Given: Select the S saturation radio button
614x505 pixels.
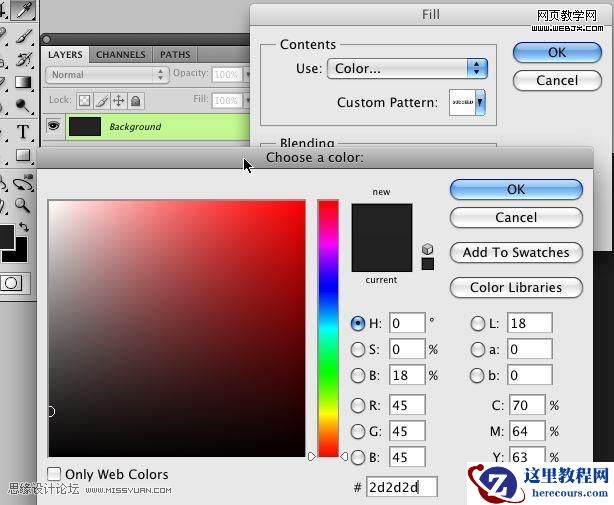Looking at the screenshot, I should (358, 349).
